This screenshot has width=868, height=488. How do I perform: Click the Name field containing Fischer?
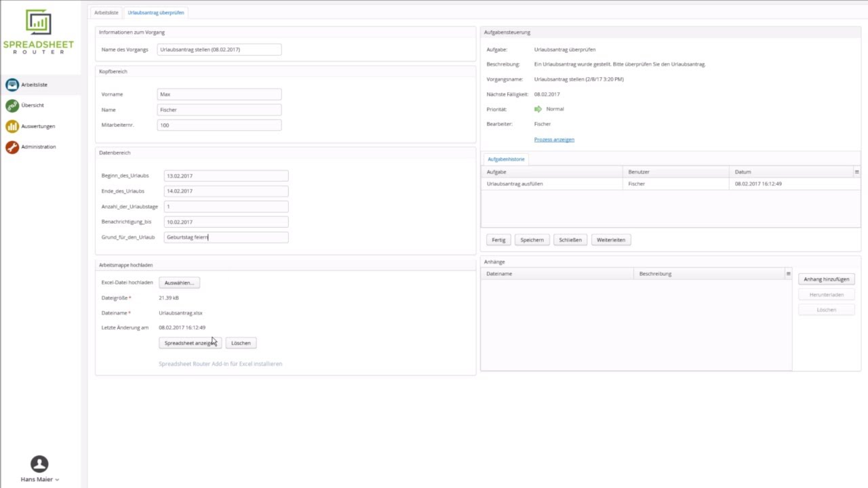(219, 110)
